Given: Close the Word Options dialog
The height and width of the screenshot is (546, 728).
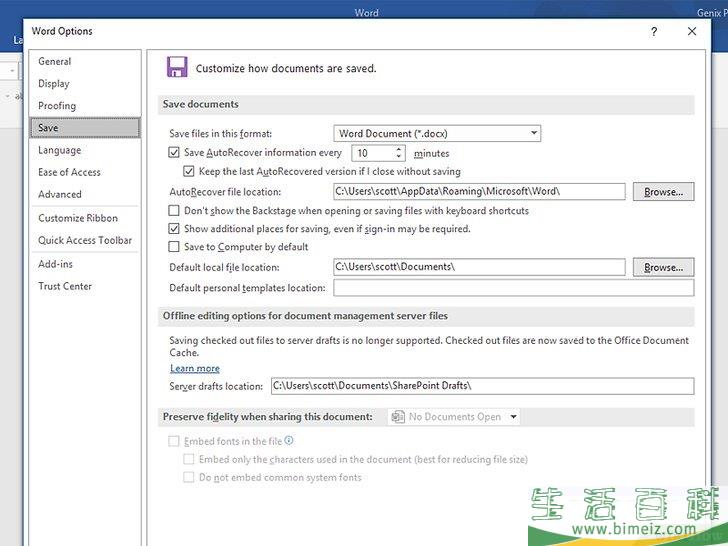Looking at the screenshot, I should pos(692,31).
